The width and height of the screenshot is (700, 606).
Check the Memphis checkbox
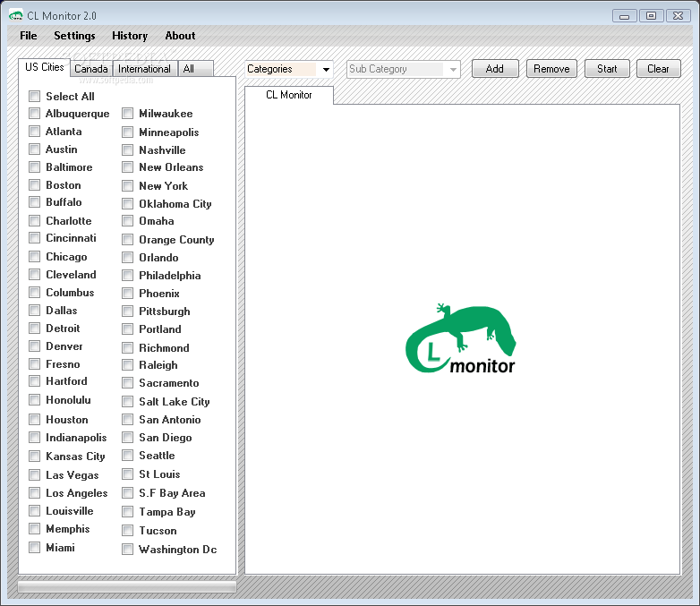(34, 529)
